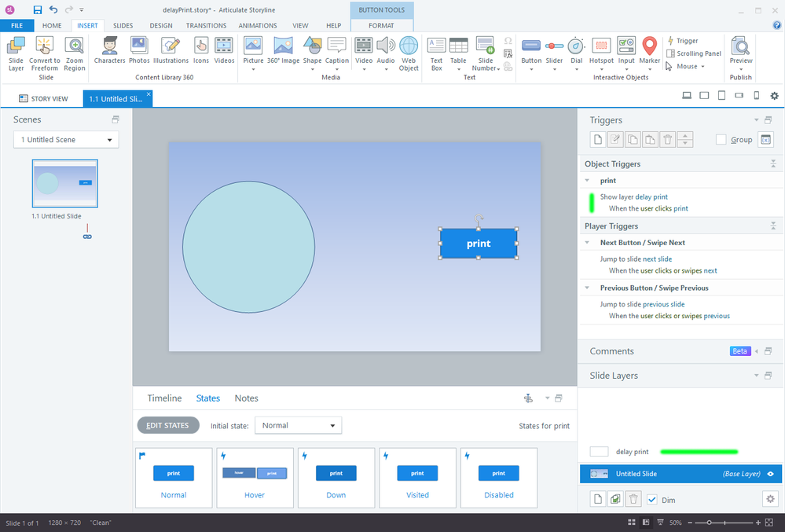Insert a Dial interactive object

click(x=576, y=47)
